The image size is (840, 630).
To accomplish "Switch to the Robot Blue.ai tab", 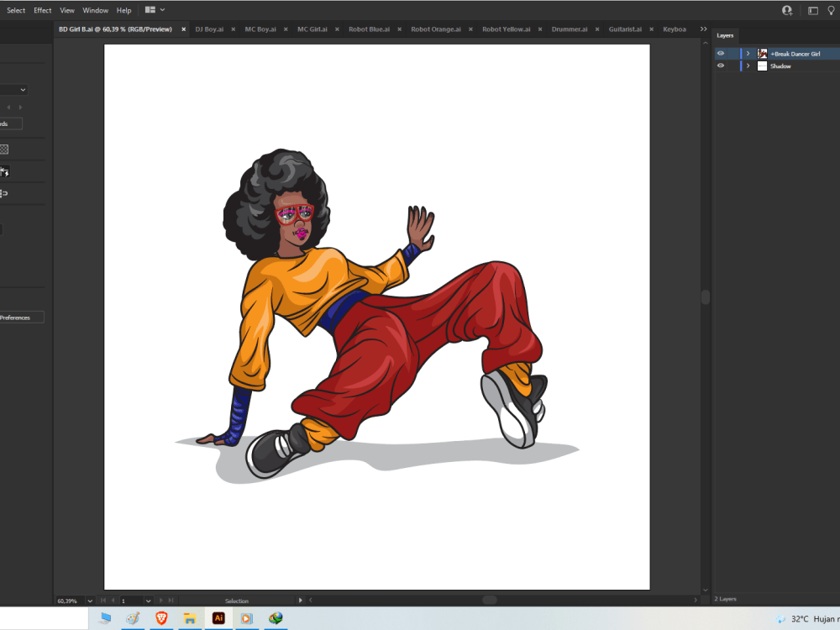I will point(369,29).
